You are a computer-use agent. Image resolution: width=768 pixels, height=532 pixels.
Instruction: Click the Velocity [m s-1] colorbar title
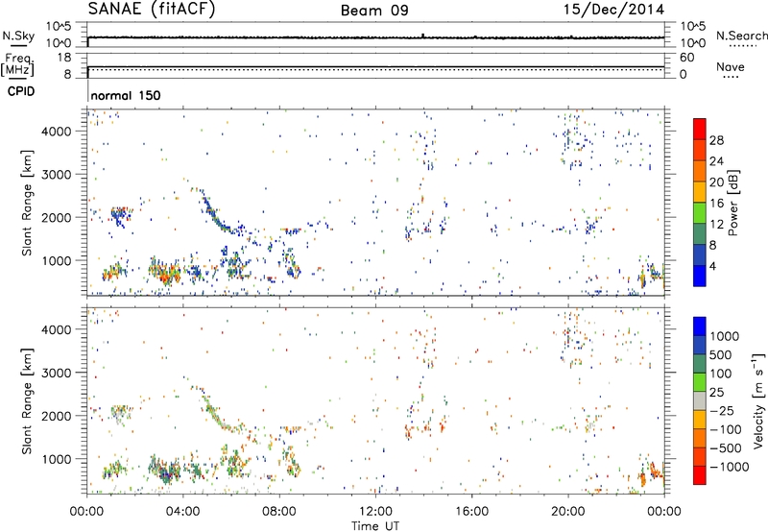click(758, 400)
